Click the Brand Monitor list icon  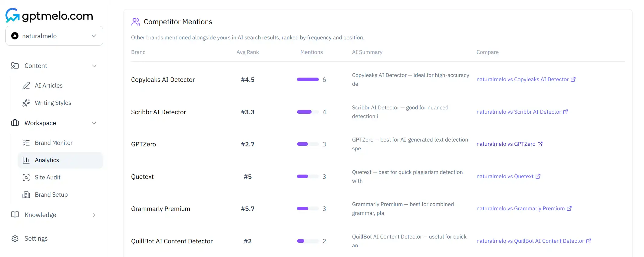26,143
